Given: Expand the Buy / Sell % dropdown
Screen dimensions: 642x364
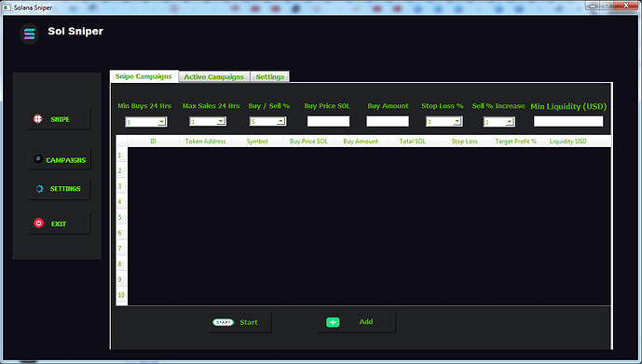Looking at the screenshot, I should coord(280,121).
